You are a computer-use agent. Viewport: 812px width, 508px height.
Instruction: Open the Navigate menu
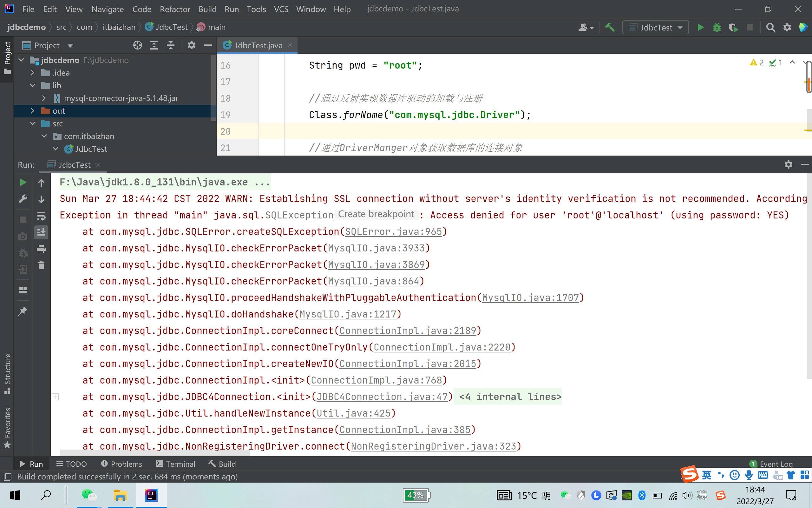coord(108,9)
